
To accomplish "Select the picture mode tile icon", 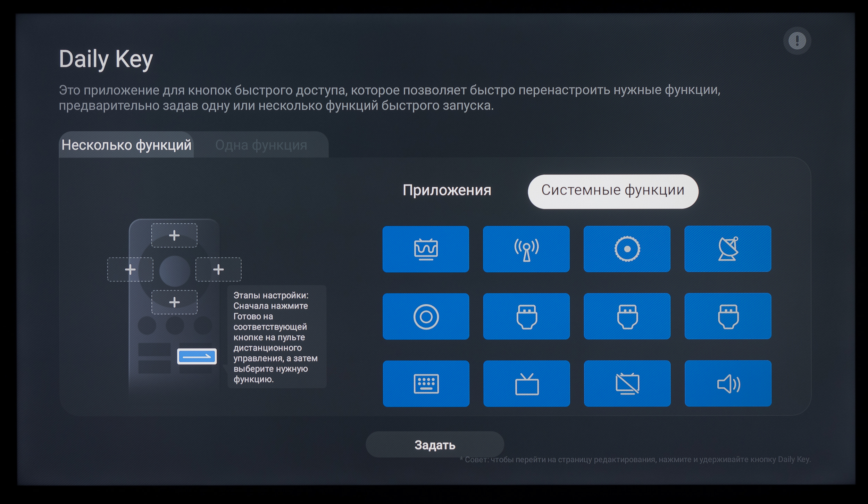I will click(426, 249).
